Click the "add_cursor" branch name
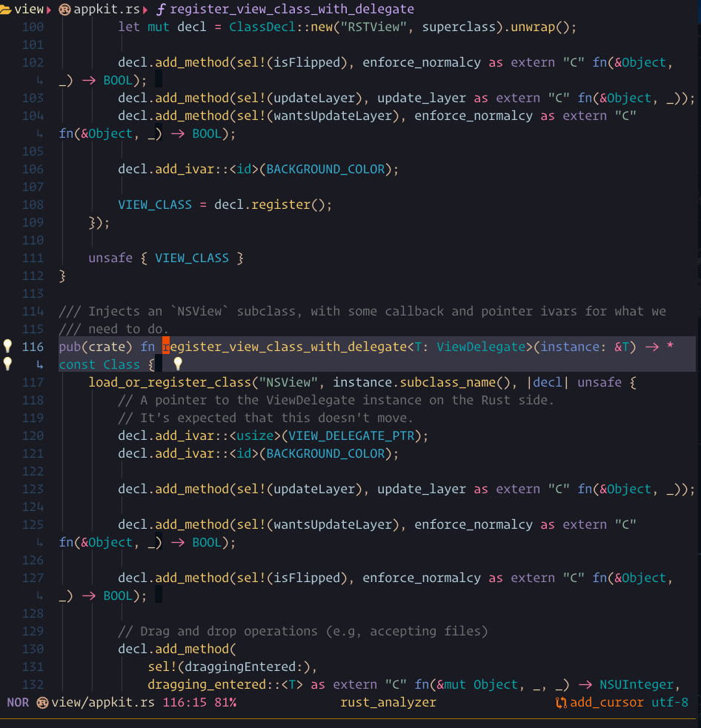Screen dimensions: 701x728 click(x=607, y=703)
